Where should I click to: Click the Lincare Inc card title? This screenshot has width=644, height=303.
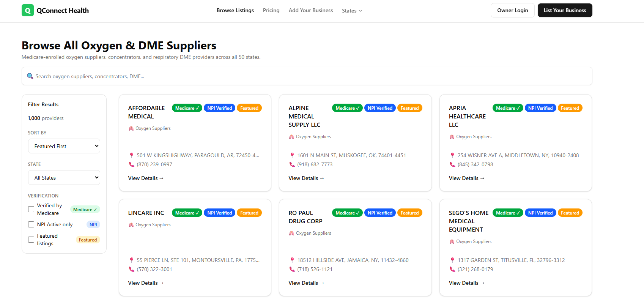[146, 213]
